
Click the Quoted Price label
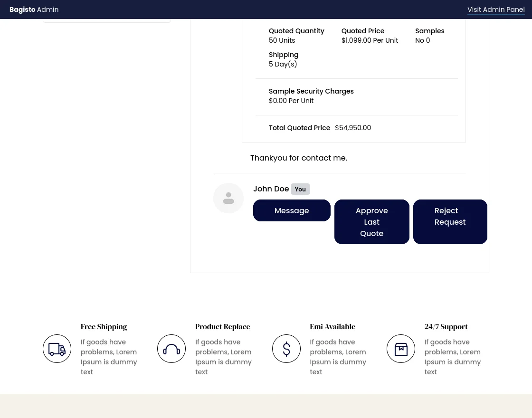[363, 31]
